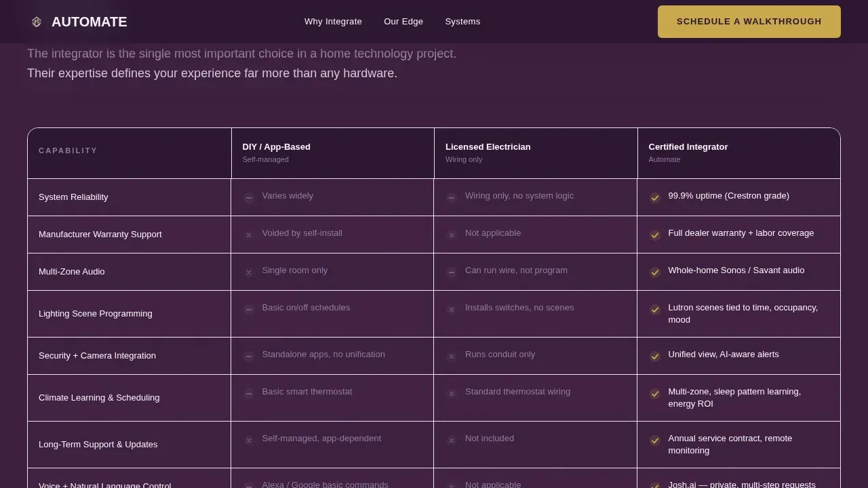The image size is (868, 488).
Task: Select the CAPABILITY column header
Action: click(x=130, y=153)
